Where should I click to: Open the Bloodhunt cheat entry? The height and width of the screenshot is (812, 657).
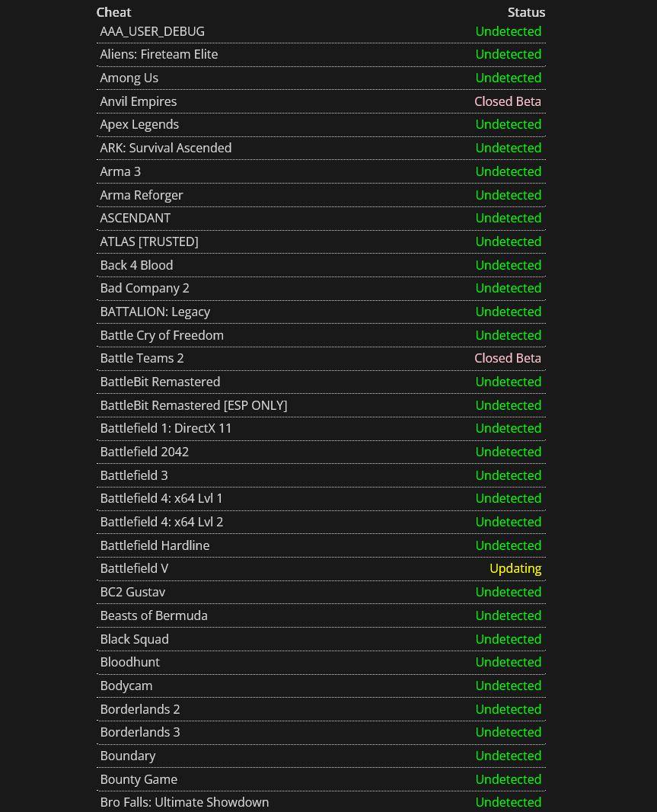130,663
